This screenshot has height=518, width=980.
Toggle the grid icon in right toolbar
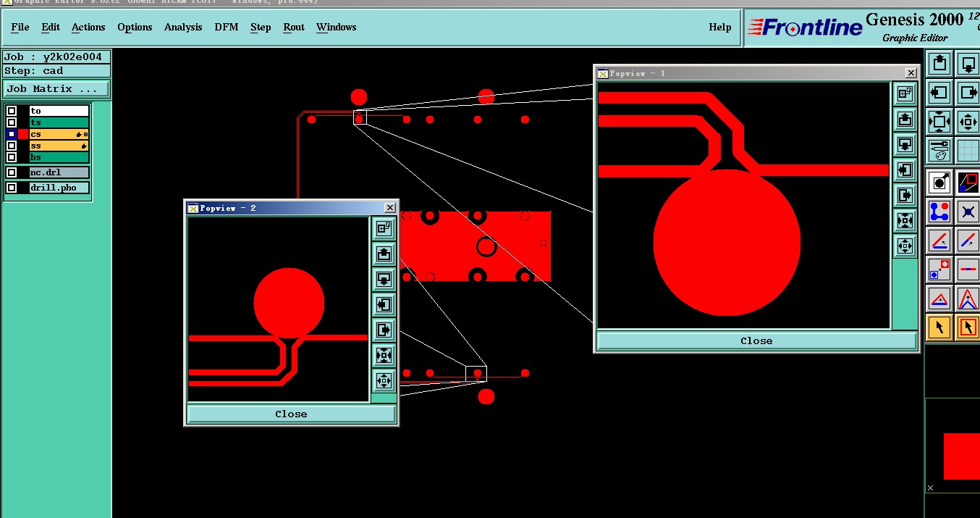click(968, 150)
